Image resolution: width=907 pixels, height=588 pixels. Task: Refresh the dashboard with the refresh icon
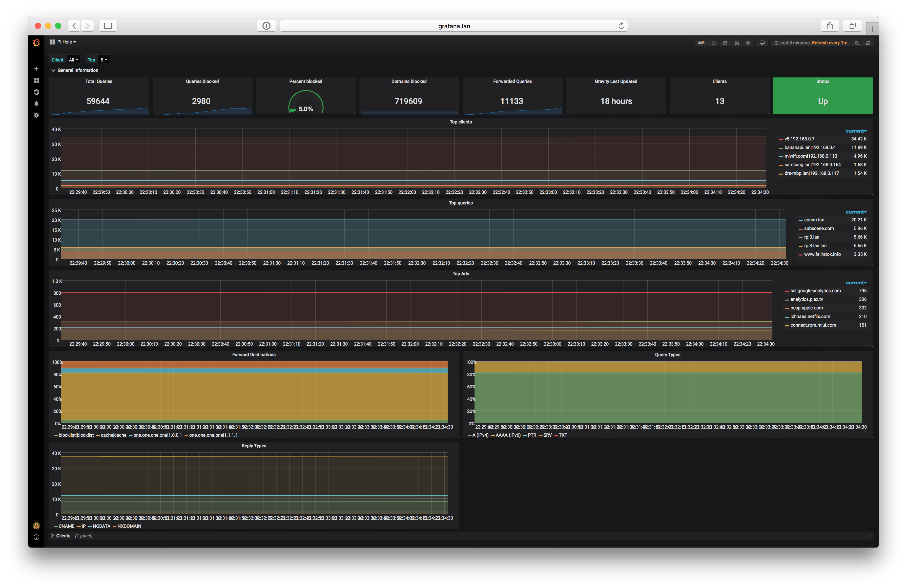click(x=868, y=43)
